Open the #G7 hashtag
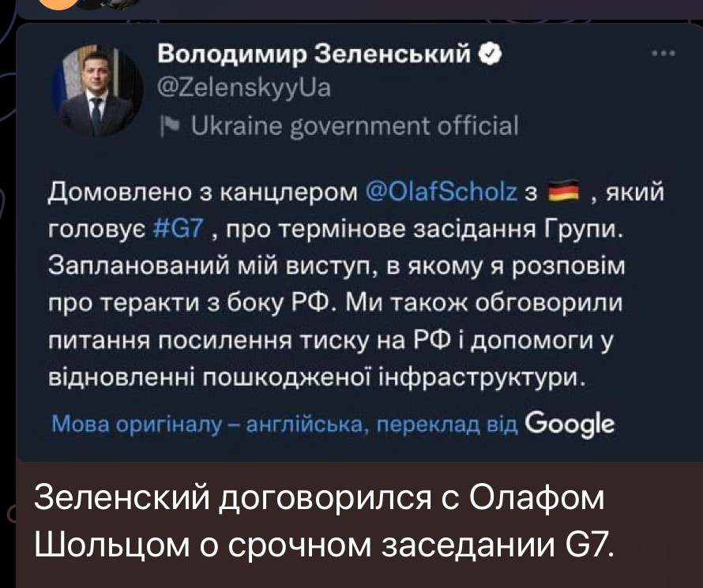Viewport: 703px width, 588px height. [x=176, y=230]
